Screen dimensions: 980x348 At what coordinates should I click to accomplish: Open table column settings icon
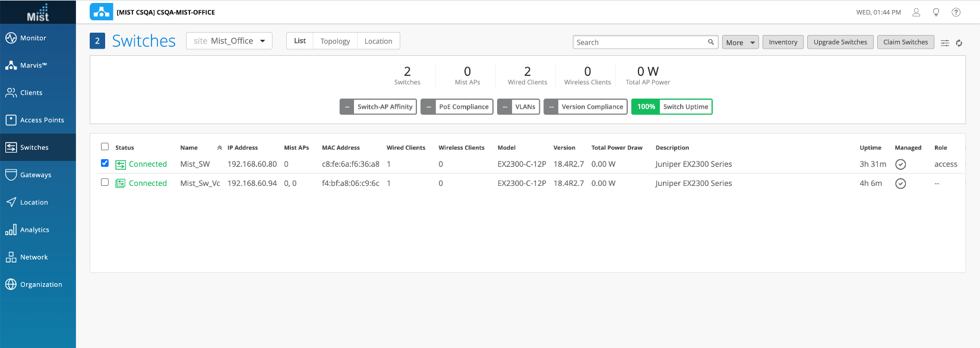(945, 43)
